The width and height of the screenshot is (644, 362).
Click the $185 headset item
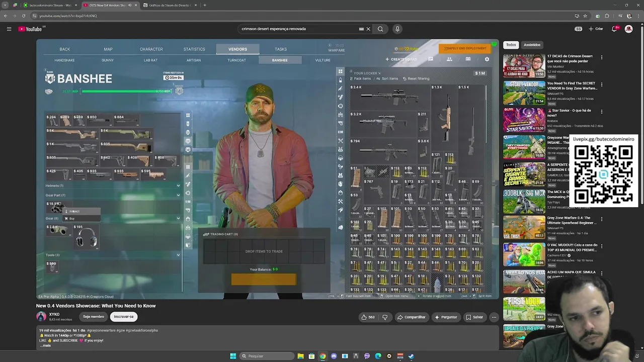[x=86, y=236]
